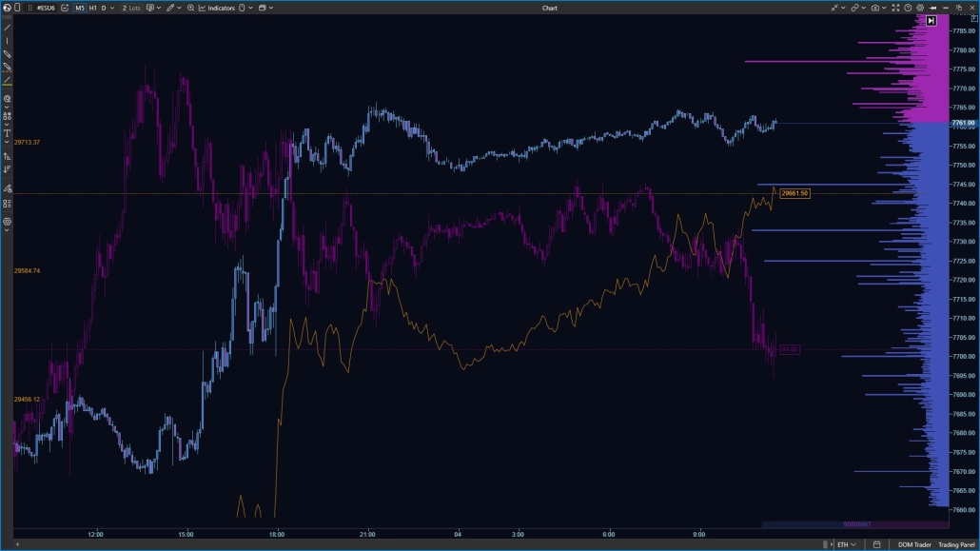Click the mouse mode icon
The height and width of the screenshot is (551, 980).
[242, 9]
